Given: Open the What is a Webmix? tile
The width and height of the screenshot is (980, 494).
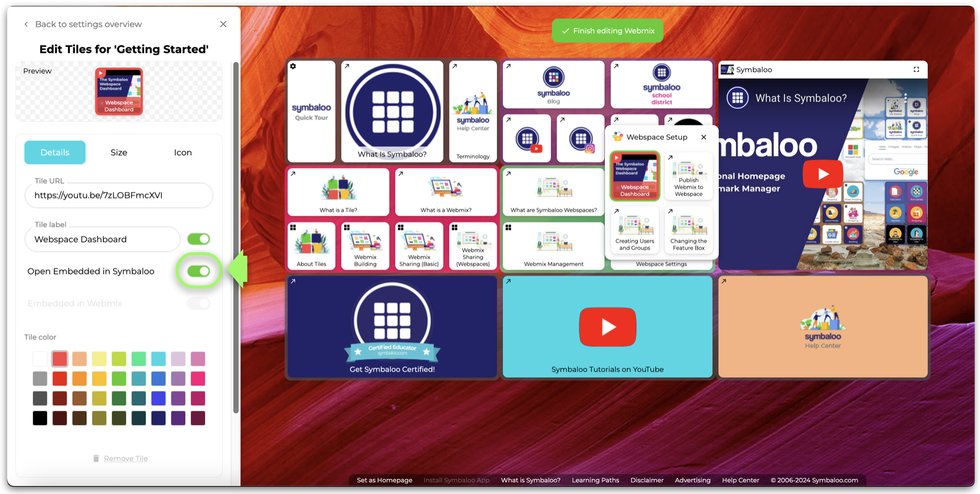Looking at the screenshot, I should coord(446,193).
